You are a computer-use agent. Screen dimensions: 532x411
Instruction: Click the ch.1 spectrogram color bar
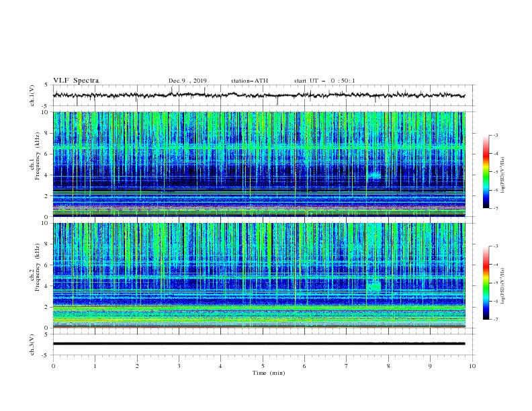pyautogui.click(x=486, y=171)
